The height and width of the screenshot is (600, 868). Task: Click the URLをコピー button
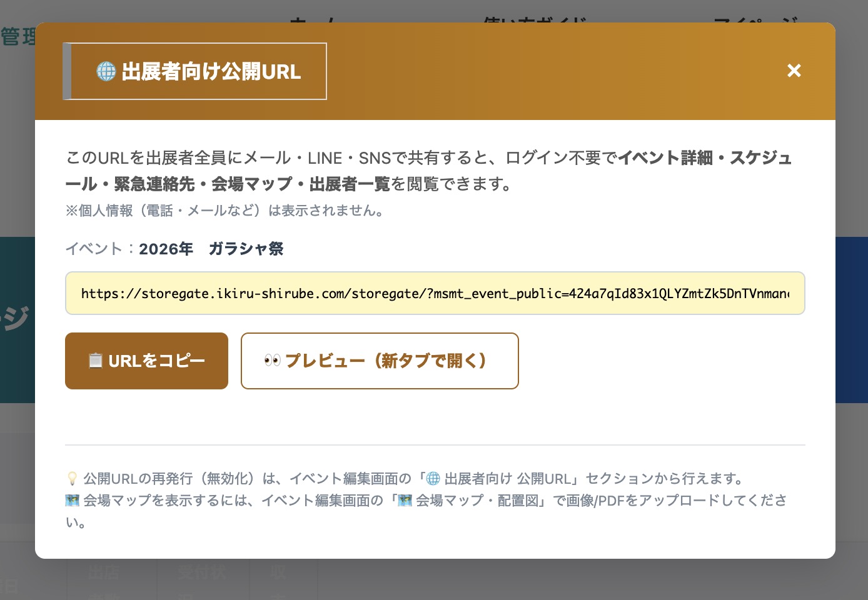pyautogui.click(x=146, y=361)
